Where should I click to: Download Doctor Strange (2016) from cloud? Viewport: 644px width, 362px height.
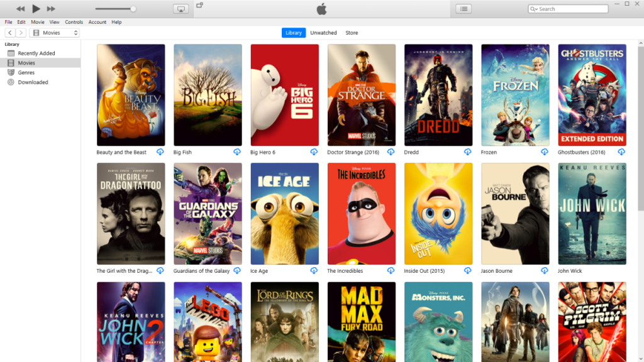[391, 152]
